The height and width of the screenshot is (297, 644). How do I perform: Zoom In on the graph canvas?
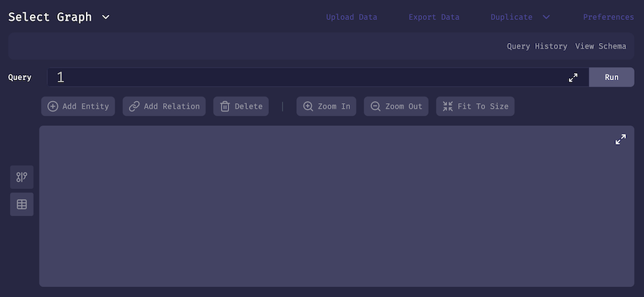326,107
